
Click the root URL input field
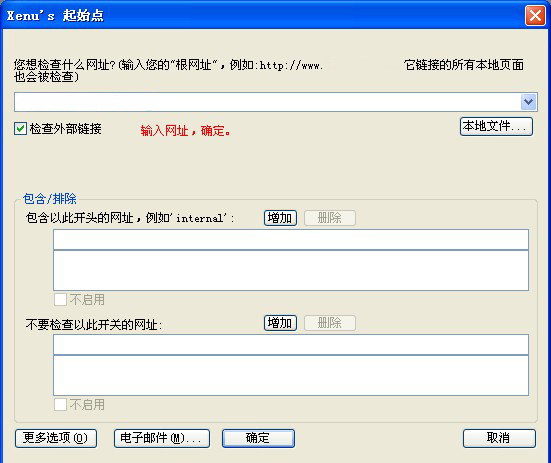[x=267, y=102]
